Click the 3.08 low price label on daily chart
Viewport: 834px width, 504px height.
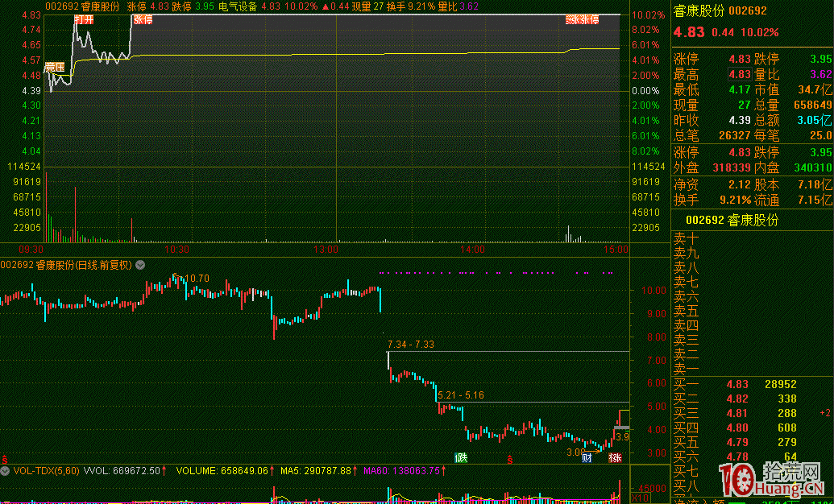tap(575, 452)
